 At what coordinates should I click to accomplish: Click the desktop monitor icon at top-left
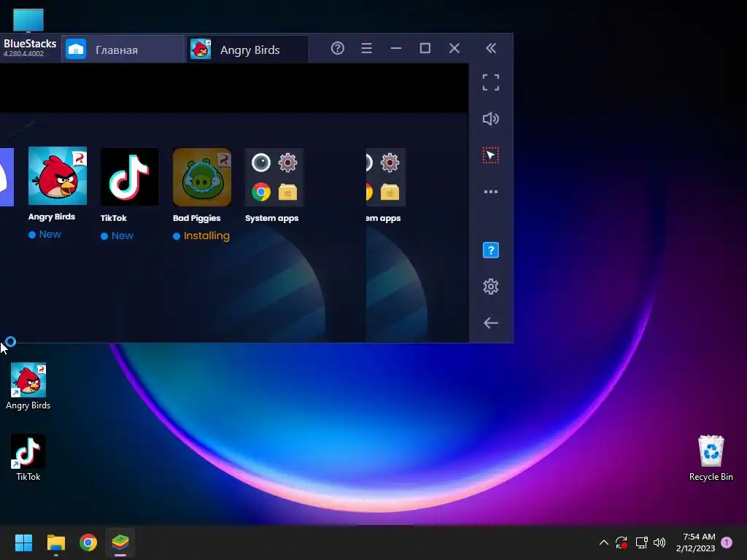point(28,21)
